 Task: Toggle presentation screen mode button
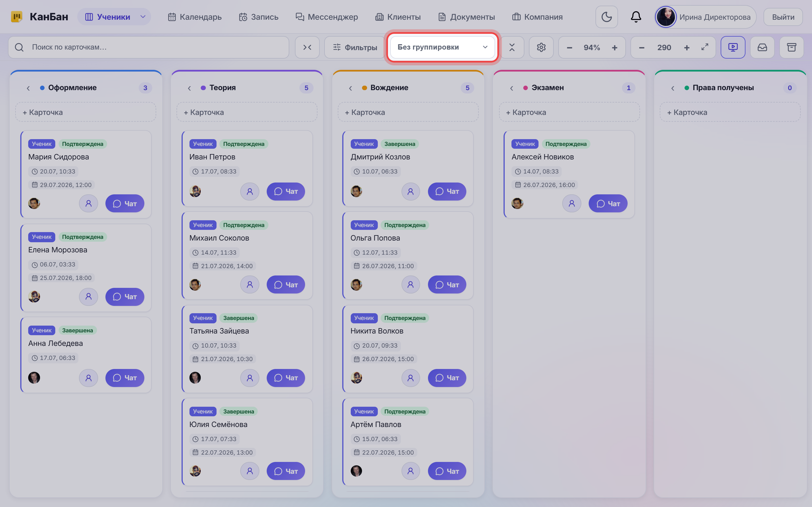tap(733, 47)
